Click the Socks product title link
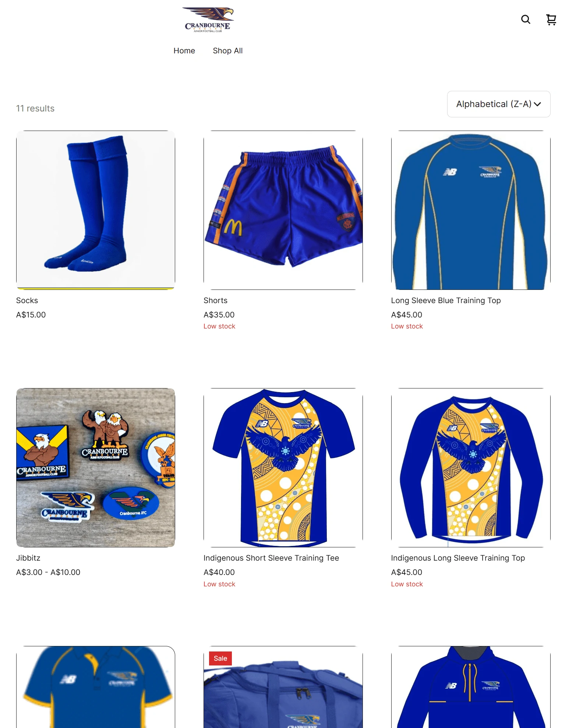The width and height of the screenshot is (569, 728). pyautogui.click(x=27, y=301)
